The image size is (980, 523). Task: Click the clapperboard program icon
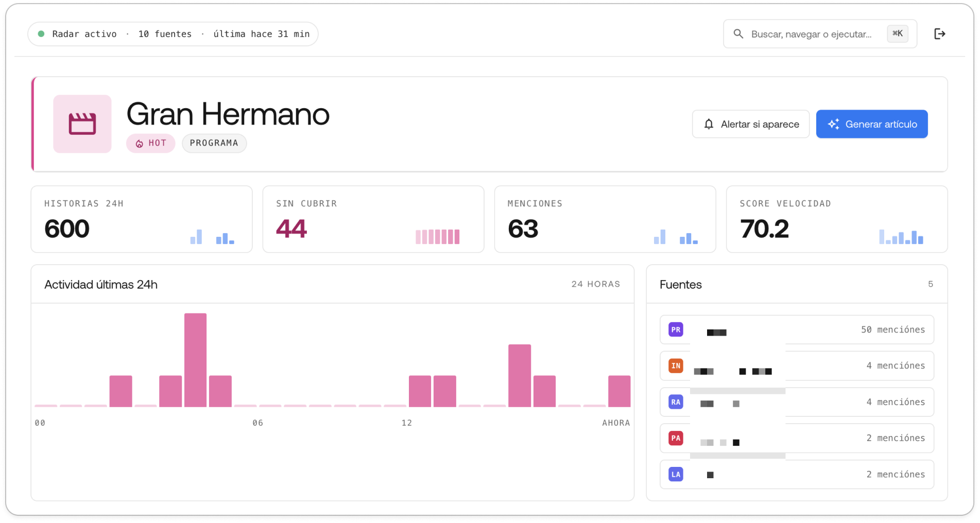[x=82, y=124]
